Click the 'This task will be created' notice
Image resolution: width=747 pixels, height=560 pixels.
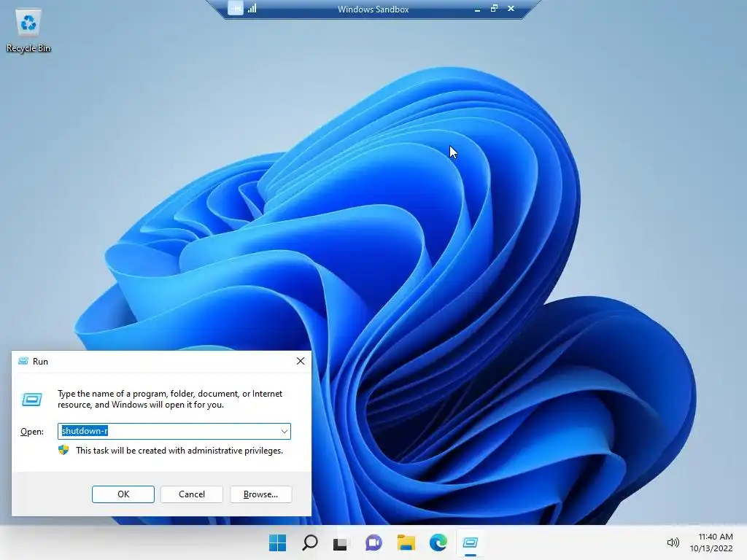(179, 451)
